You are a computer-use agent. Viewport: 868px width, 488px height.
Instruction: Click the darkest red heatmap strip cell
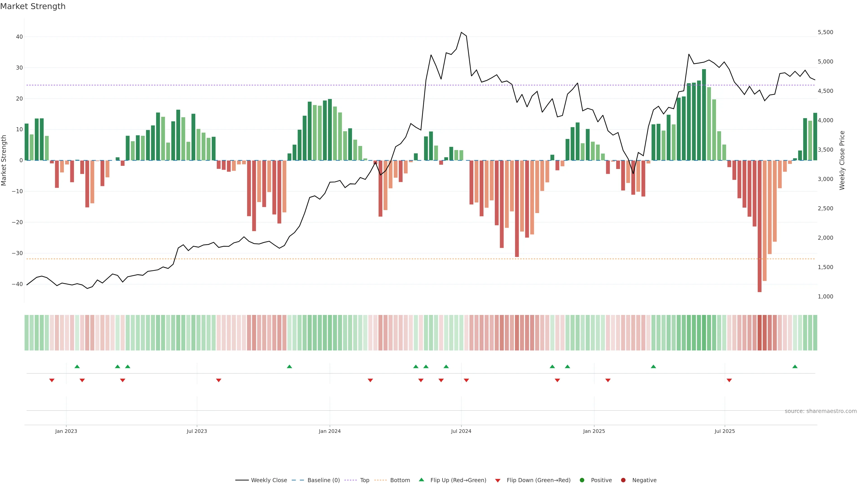point(759,332)
